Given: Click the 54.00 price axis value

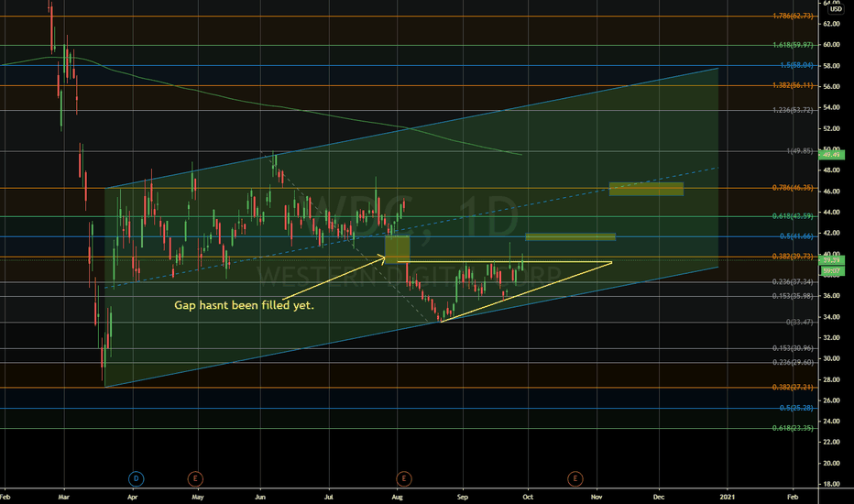Looking at the screenshot, I should (x=831, y=108).
